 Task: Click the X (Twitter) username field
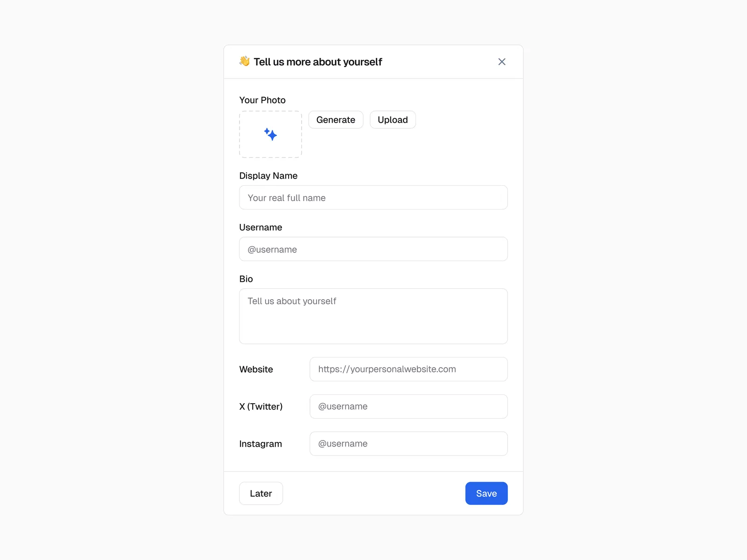click(408, 406)
